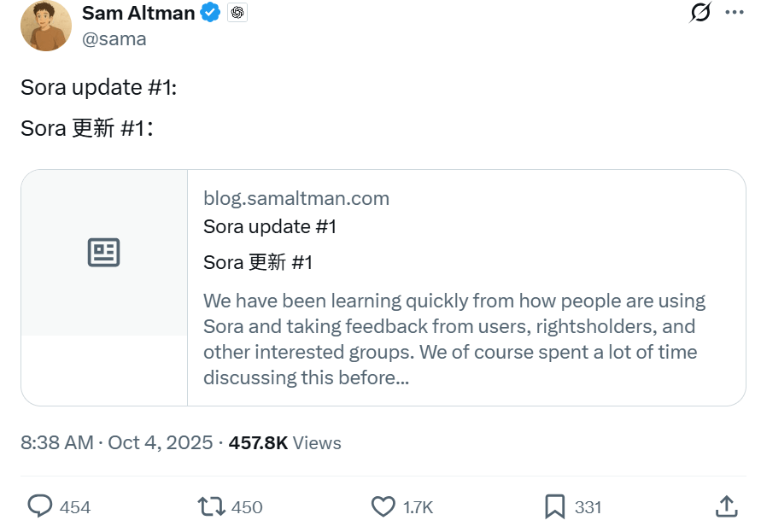Open the "Sora update #1" card title

(270, 226)
